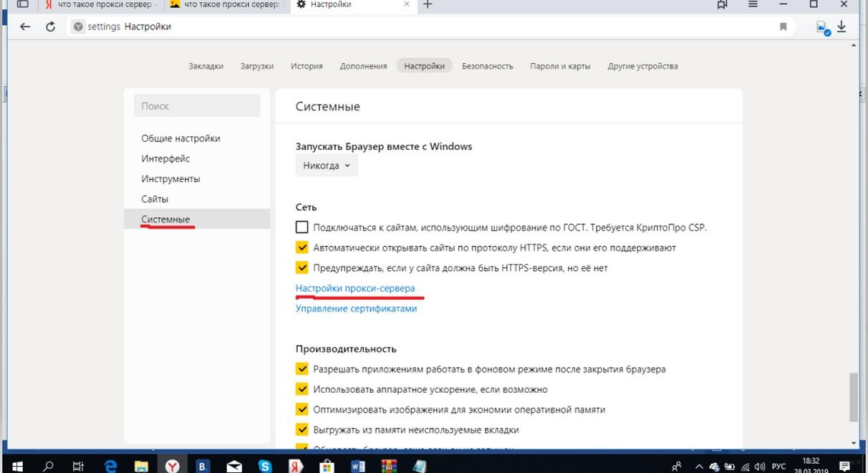Select Сайты in sidebar

155,199
